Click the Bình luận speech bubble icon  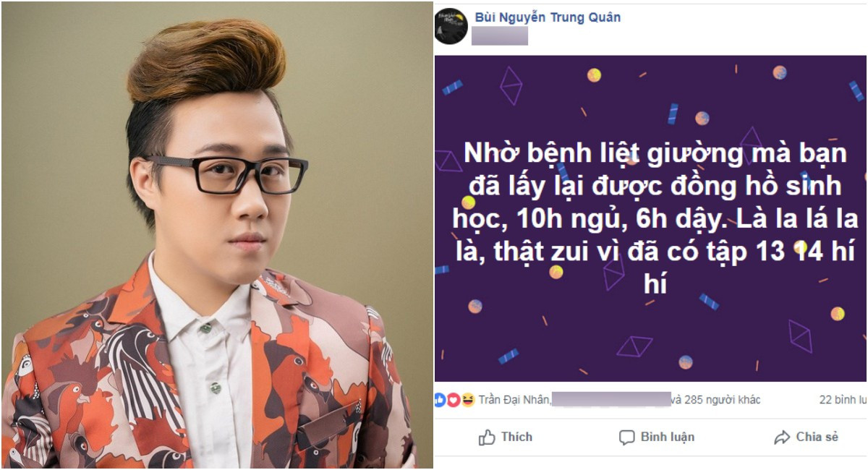(x=626, y=437)
